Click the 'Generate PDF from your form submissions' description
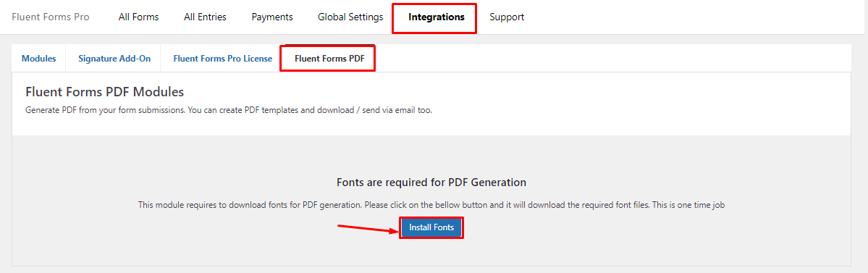The height and width of the screenshot is (273, 868). click(x=229, y=110)
